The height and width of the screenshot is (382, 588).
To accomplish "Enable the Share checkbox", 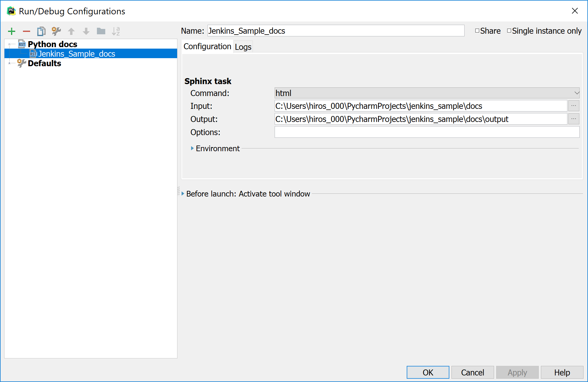I will (x=477, y=31).
